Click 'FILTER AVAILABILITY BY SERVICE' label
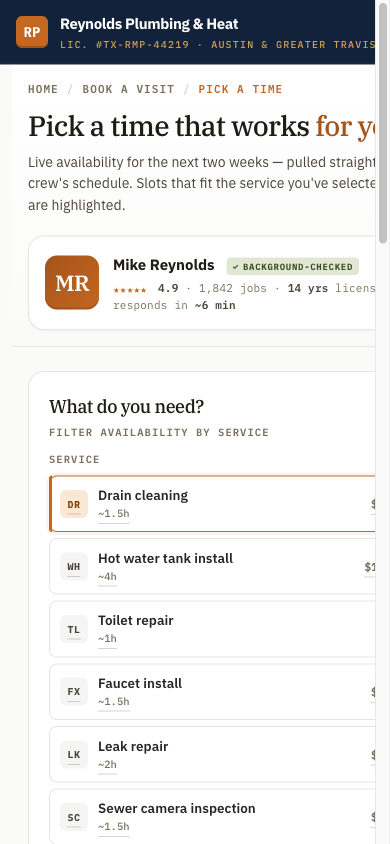This screenshot has height=844, width=390. point(159,433)
